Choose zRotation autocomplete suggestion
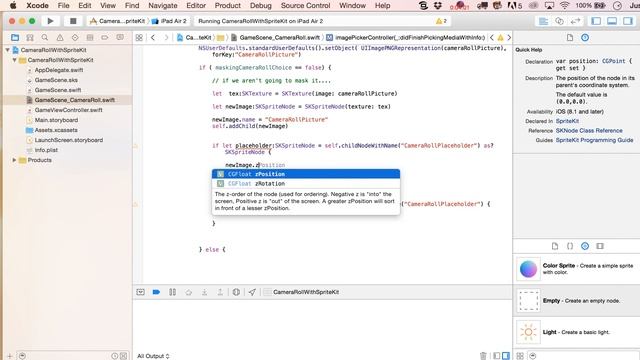640x360 pixels. click(x=306, y=184)
